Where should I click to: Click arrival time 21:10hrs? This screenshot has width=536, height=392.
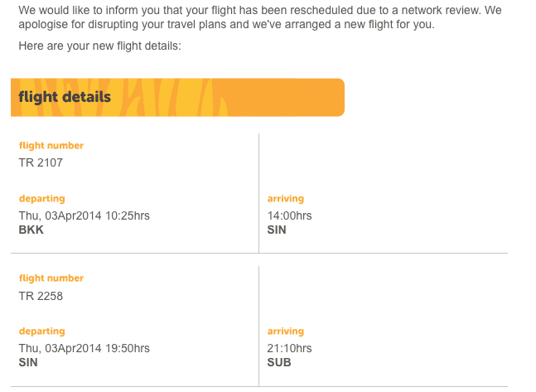point(289,349)
